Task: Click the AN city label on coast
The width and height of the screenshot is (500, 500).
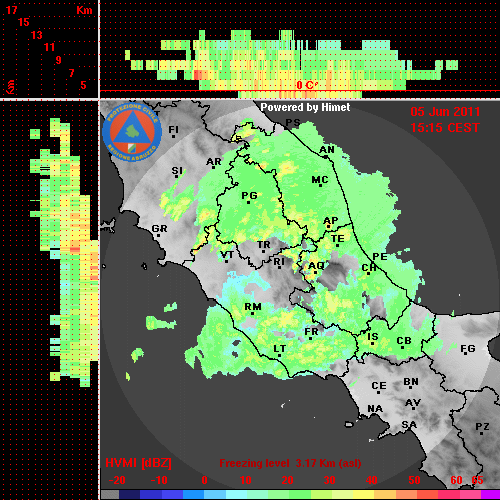Action: 327,150
